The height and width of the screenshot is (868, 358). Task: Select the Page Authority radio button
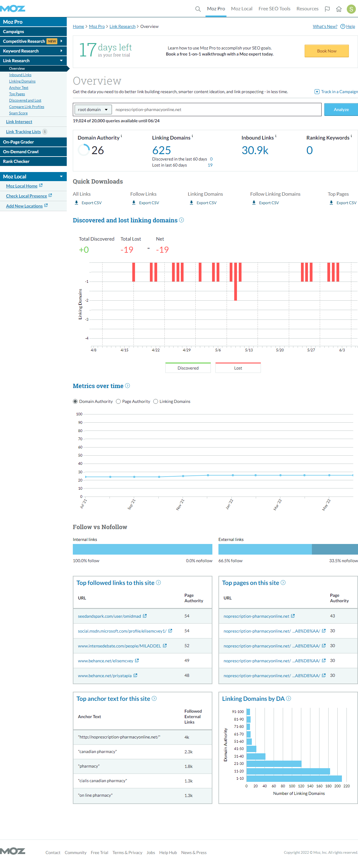(x=118, y=401)
